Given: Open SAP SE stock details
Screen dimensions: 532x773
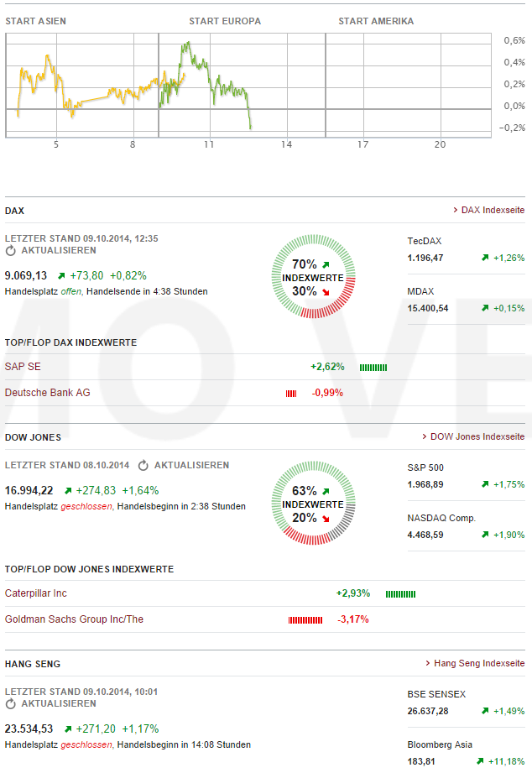Looking at the screenshot, I should coord(23,367).
